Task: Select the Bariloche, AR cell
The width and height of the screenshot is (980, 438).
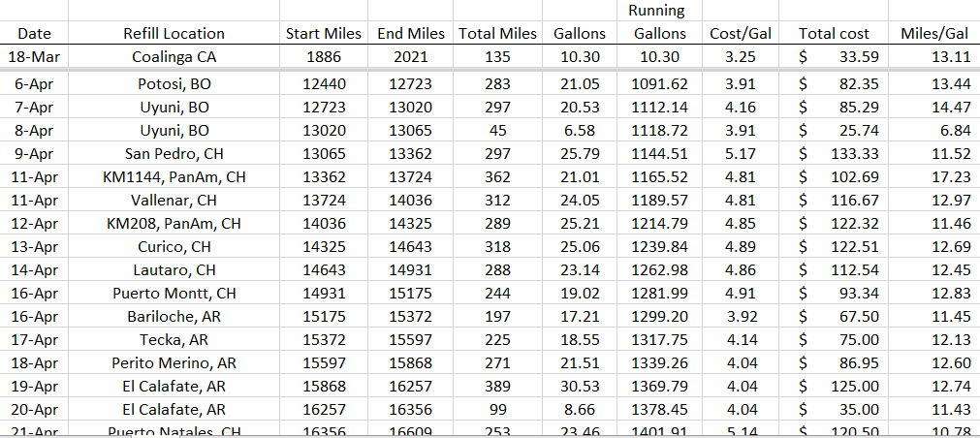Action: (x=174, y=317)
